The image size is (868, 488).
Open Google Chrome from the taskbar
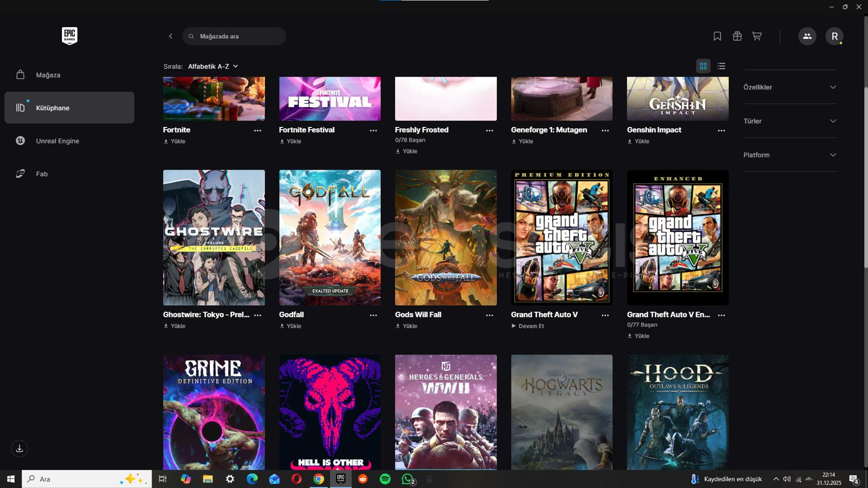[318, 479]
